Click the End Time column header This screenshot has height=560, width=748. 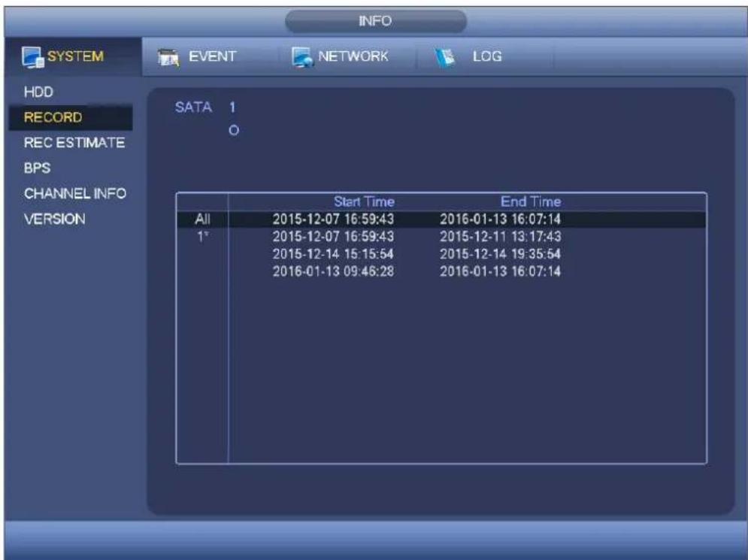click(531, 201)
